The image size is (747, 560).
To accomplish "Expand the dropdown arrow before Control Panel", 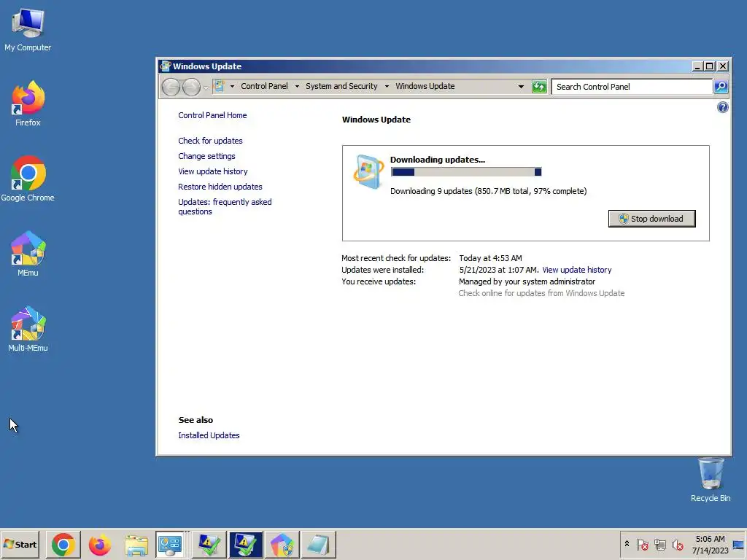I will (x=232, y=86).
